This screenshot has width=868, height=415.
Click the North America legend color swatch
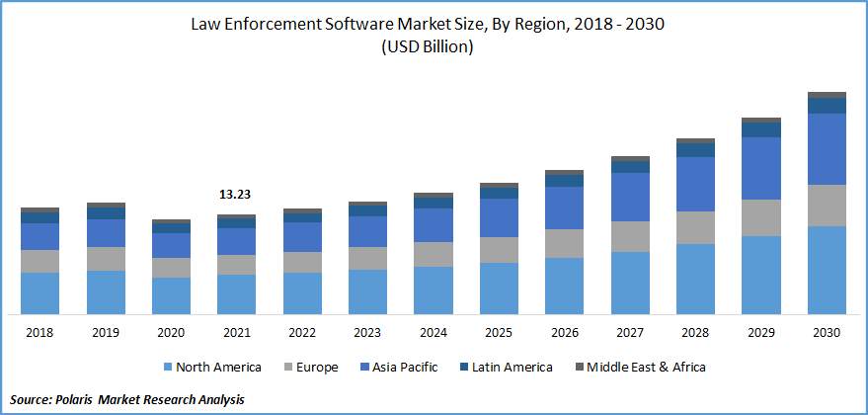click(168, 368)
